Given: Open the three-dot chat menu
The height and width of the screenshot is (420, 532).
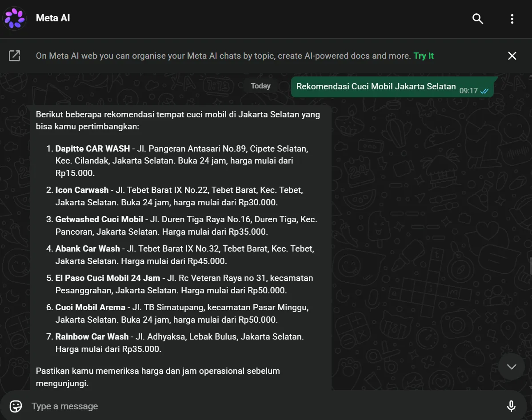Looking at the screenshot, I should tap(512, 19).
